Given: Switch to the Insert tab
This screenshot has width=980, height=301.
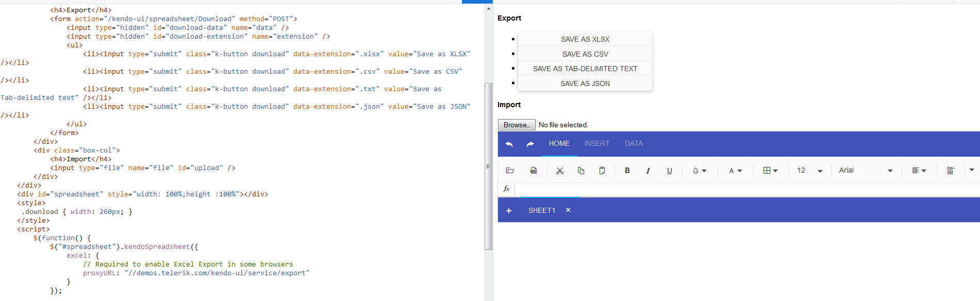Looking at the screenshot, I should click(596, 144).
